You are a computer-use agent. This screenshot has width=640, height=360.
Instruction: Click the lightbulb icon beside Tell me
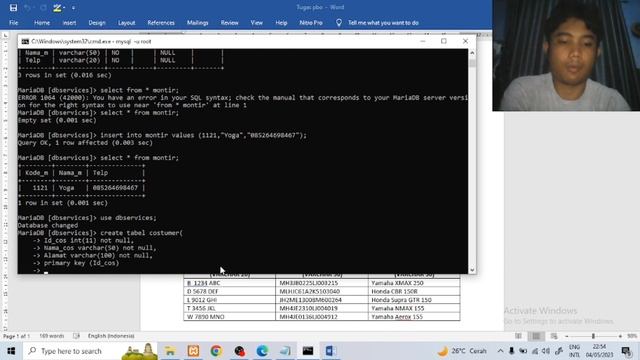pyautogui.click(x=339, y=23)
